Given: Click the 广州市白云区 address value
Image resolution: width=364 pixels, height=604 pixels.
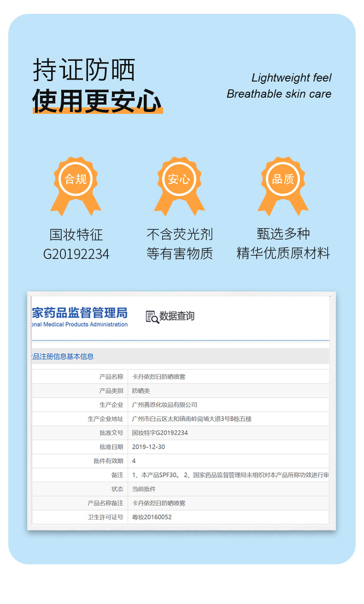Looking at the screenshot, I should click(x=192, y=419).
